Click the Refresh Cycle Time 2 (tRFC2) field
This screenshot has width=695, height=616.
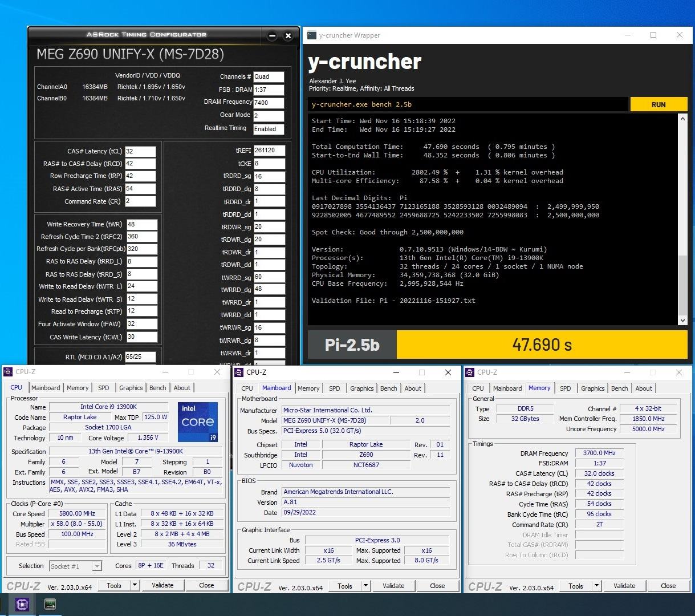tap(141, 236)
